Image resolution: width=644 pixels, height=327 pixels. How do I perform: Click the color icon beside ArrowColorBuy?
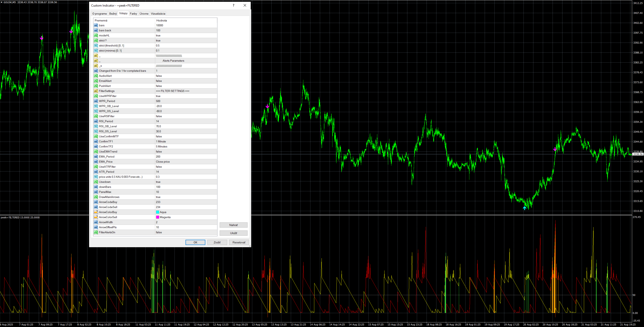coord(96,212)
